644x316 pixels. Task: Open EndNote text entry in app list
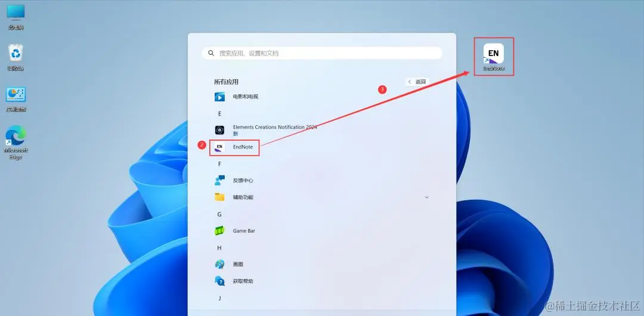click(x=243, y=147)
